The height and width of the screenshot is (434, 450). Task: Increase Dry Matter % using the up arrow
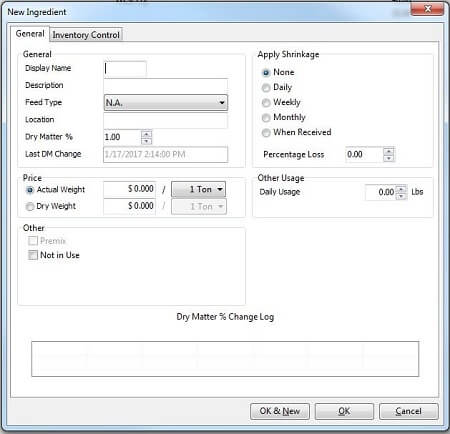pyautogui.click(x=147, y=134)
